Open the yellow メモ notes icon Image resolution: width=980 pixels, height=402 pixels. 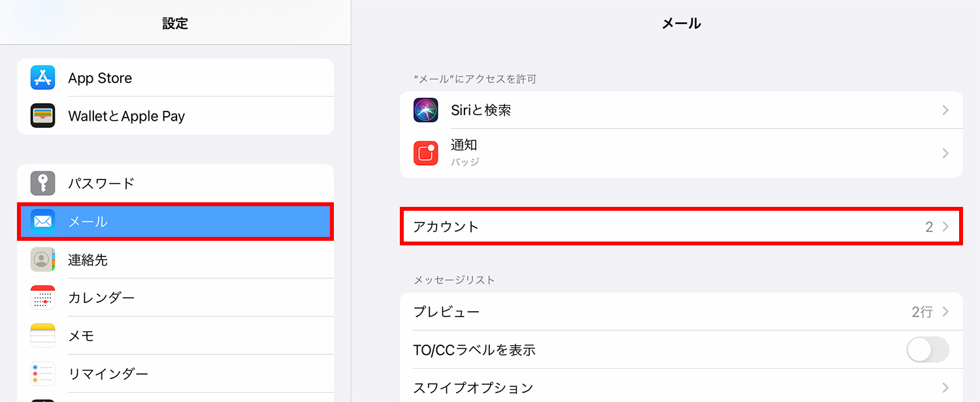pos(43,335)
